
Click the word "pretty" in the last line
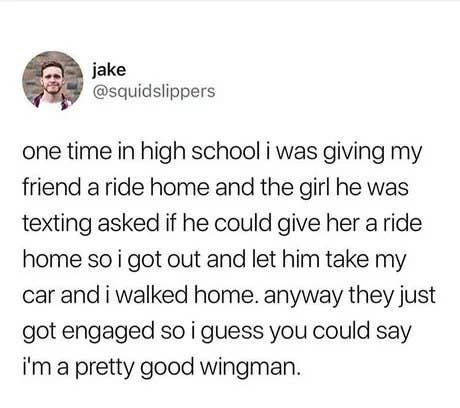pyautogui.click(x=104, y=369)
